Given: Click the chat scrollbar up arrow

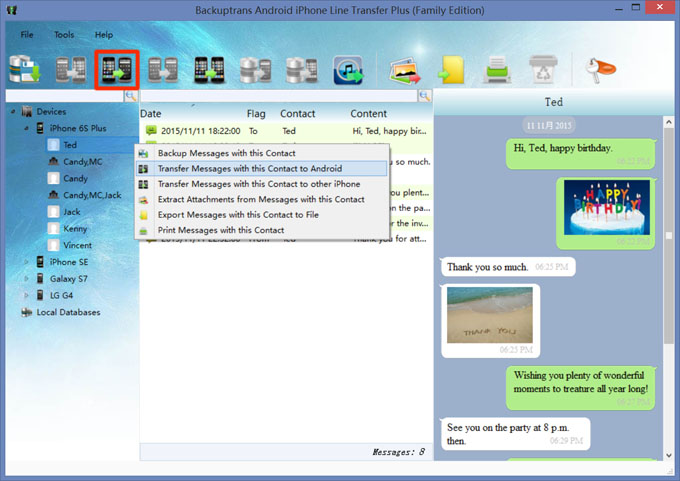Looking at the screenshot, I should (669, 122).
